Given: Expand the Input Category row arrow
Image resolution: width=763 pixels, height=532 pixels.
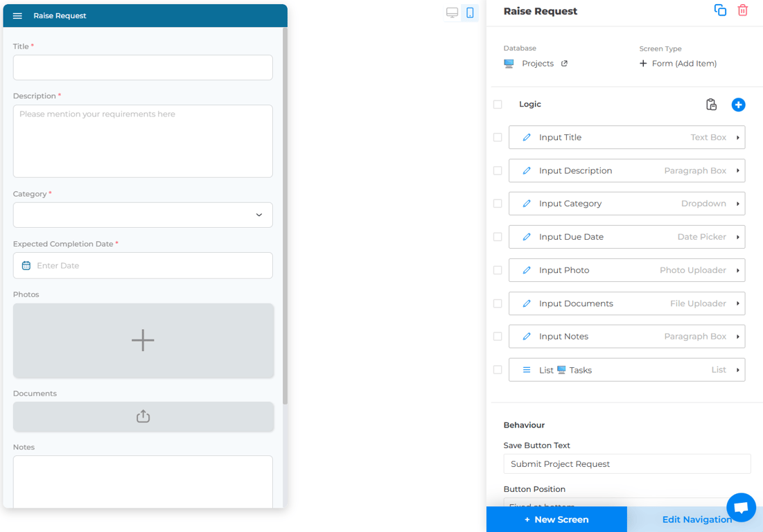Looking at the screenshot, I should point(737,204).
